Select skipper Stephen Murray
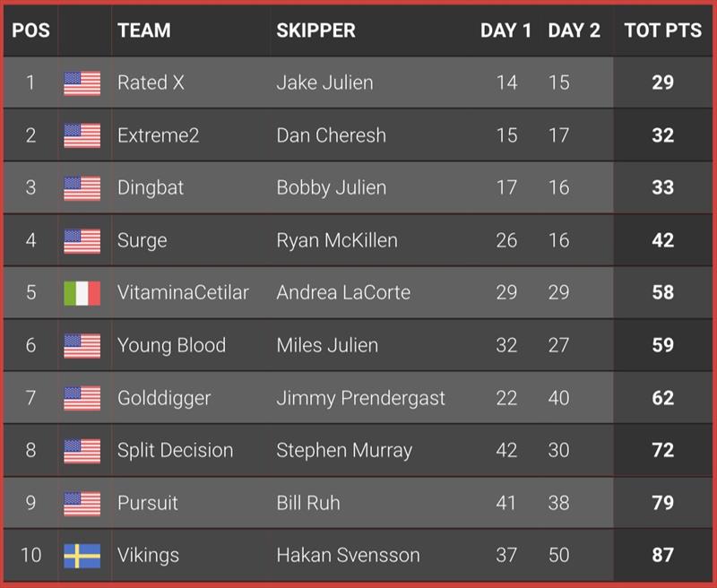 click(x=344, y=450)
